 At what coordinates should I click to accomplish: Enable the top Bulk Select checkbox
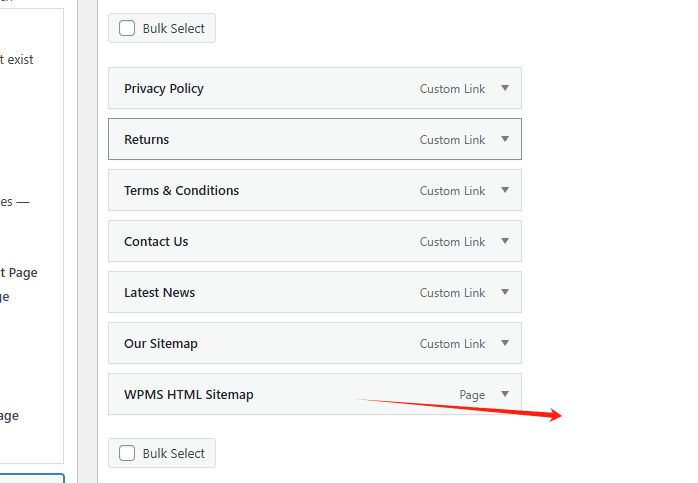(x=127, y=28)
